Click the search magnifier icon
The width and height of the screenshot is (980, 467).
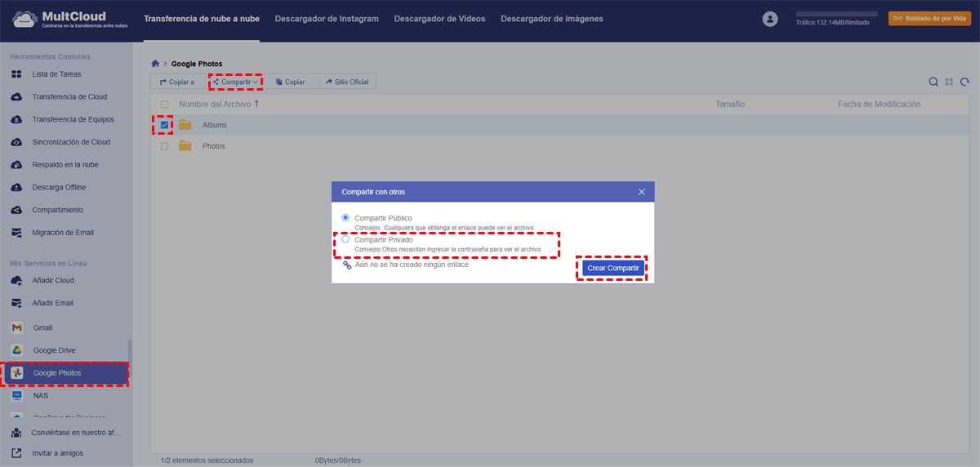(x=933, y=82)
